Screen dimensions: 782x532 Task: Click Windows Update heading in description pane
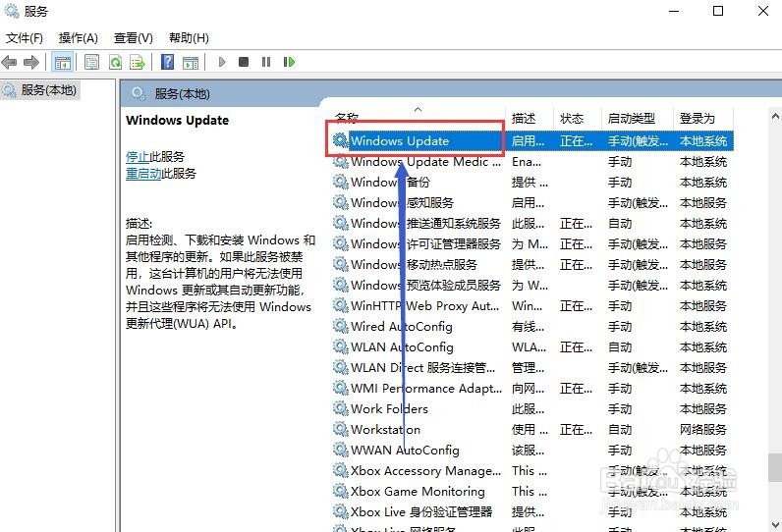(x=177, y=120)
